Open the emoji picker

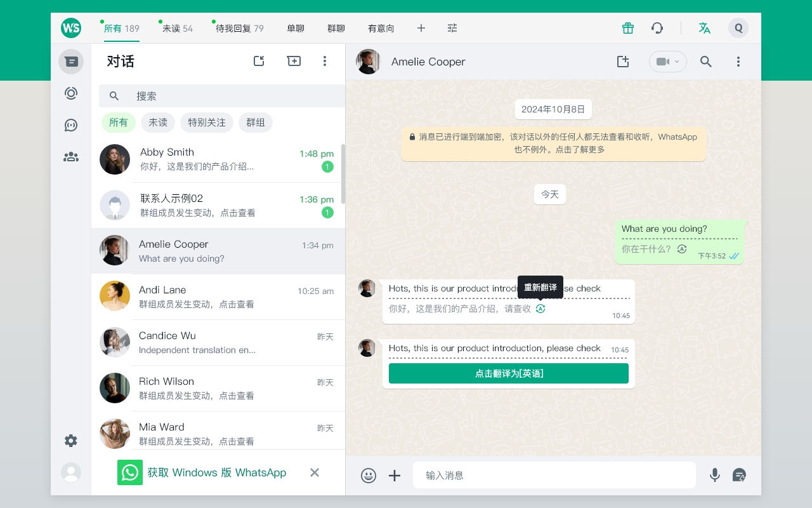point(369,475)
